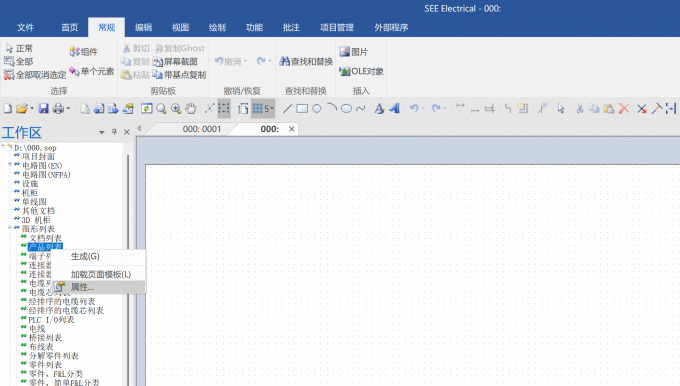Switch to the 批注 ribbon tab
The height and width of the screenshot is (386, 680).
(x=291, y=27)
